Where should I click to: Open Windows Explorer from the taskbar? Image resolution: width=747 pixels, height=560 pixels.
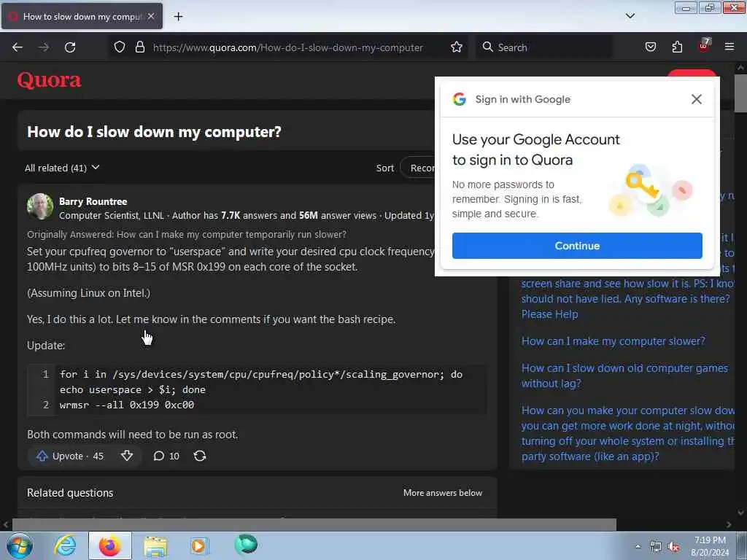[155, 545]
